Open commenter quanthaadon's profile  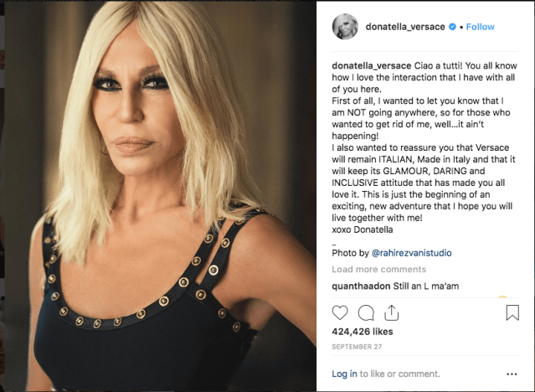[361, 286]
